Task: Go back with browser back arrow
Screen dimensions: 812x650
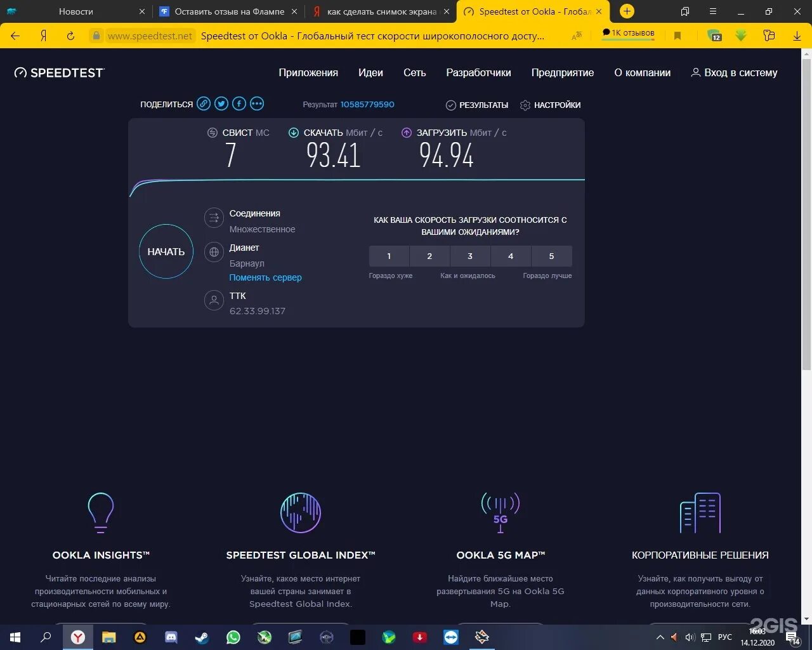Action: (x=15, y=36)
